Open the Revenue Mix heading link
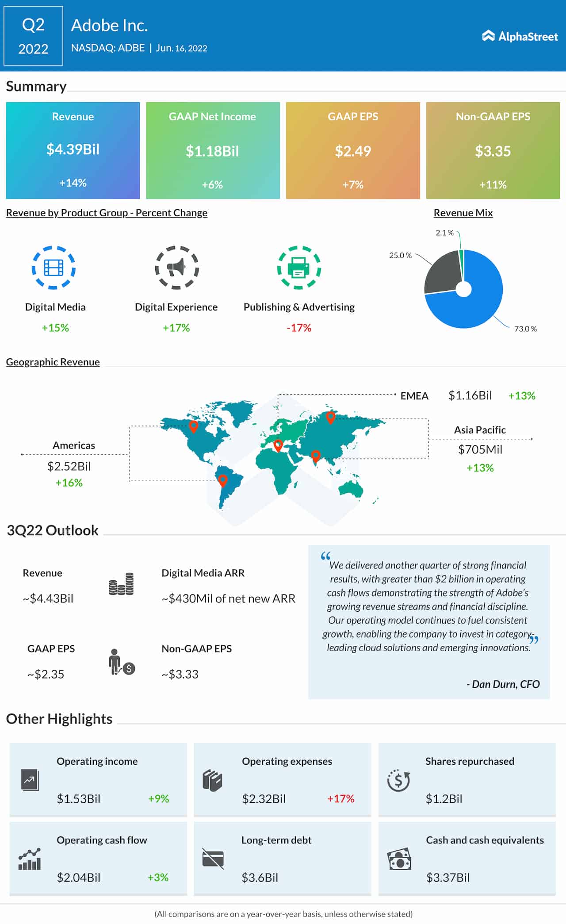Image resolution: width=566 pixels, height=924 pixels. (x=463, y=213)
